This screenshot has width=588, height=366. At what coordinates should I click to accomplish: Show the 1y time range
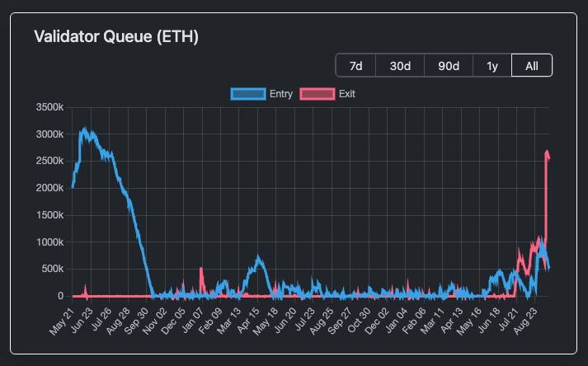click(492, 66)
